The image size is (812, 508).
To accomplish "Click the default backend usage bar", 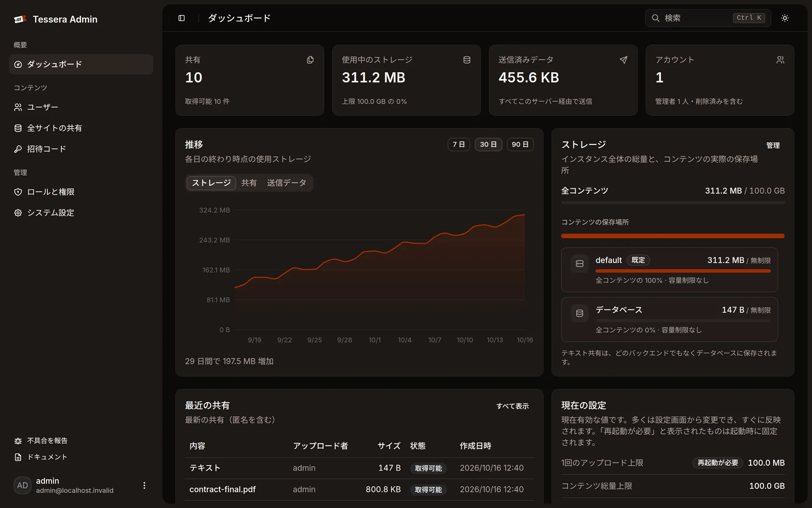I will [683, 271].
